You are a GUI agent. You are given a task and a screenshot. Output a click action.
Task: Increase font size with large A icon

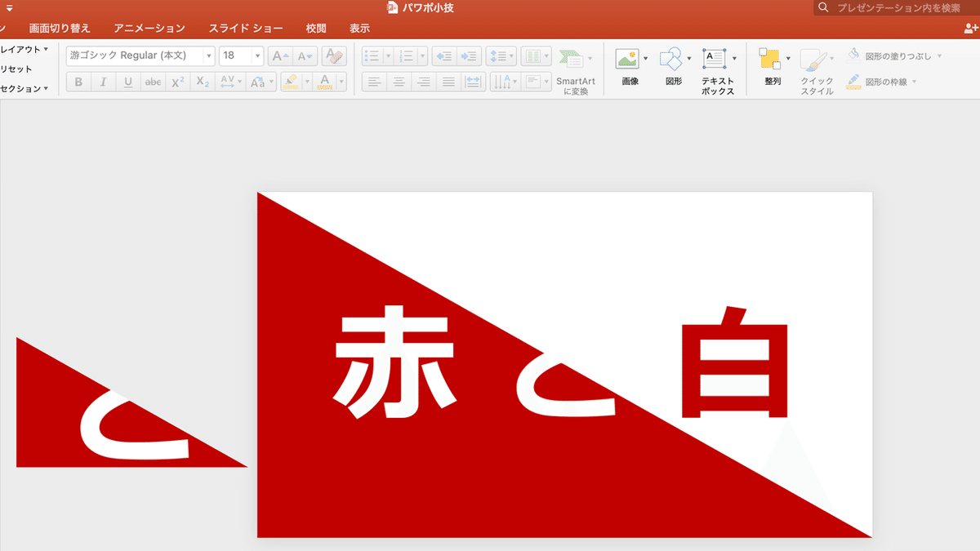point(280,56)
